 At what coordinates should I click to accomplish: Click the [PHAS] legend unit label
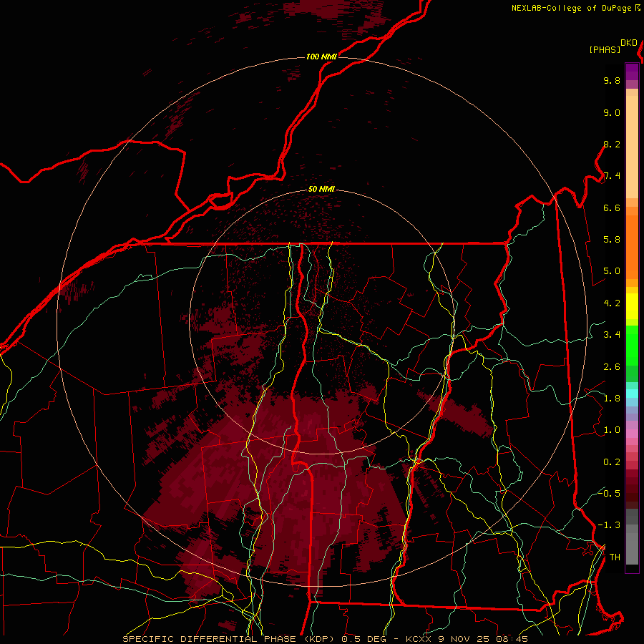(x=605, y=50)
